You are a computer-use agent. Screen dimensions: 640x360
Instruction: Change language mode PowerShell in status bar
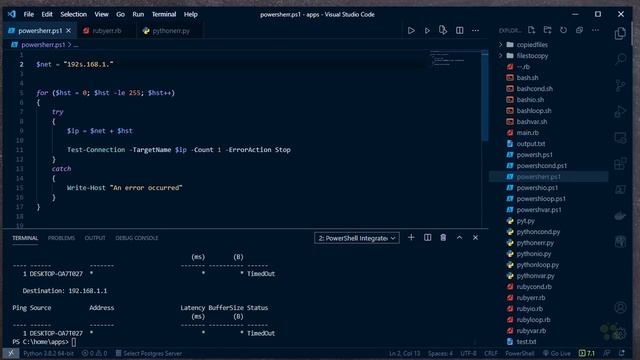pos(520,353)
